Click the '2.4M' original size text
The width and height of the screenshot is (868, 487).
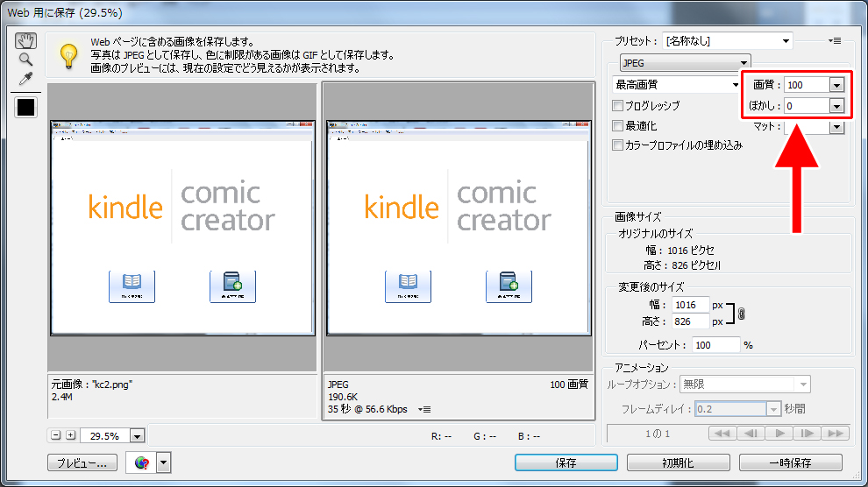(x=62, y=397)
